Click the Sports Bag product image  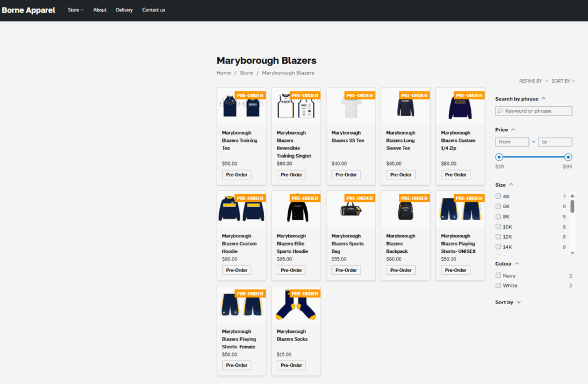[x=350, y=210]
